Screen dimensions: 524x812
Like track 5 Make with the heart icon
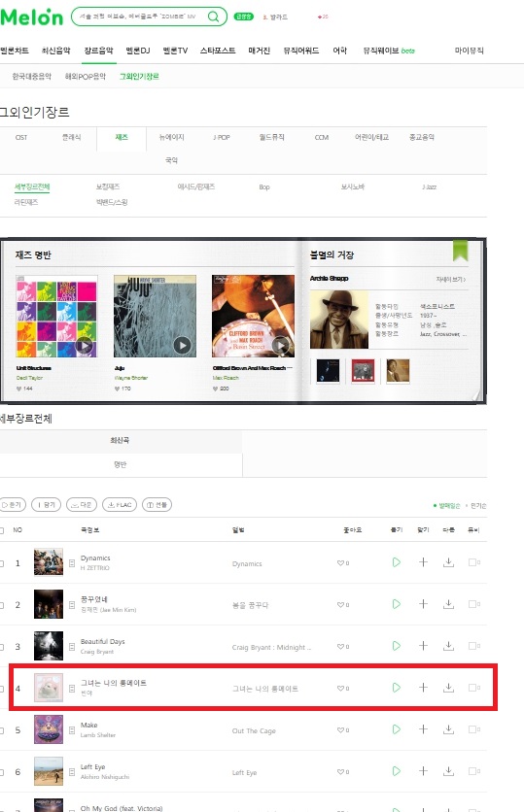point(342,730)
